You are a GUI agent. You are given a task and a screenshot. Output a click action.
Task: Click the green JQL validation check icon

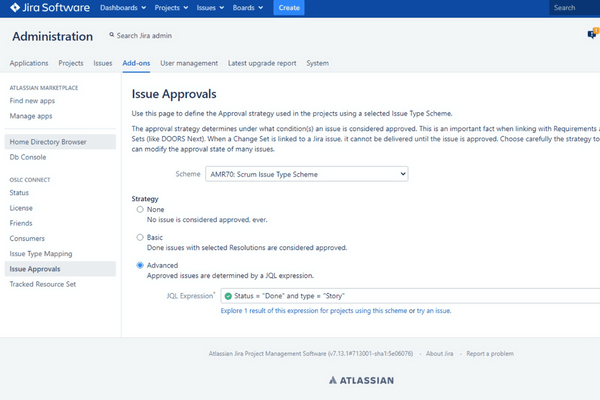(228, 296)
